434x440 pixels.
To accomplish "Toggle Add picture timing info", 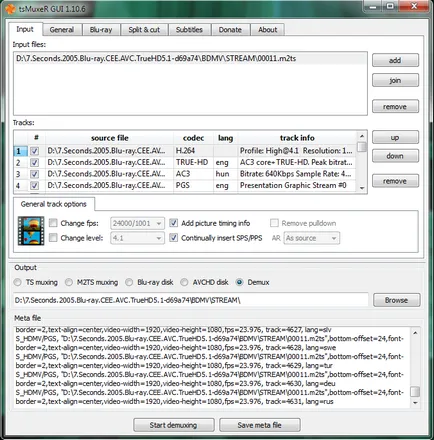I will click(173, 223).
